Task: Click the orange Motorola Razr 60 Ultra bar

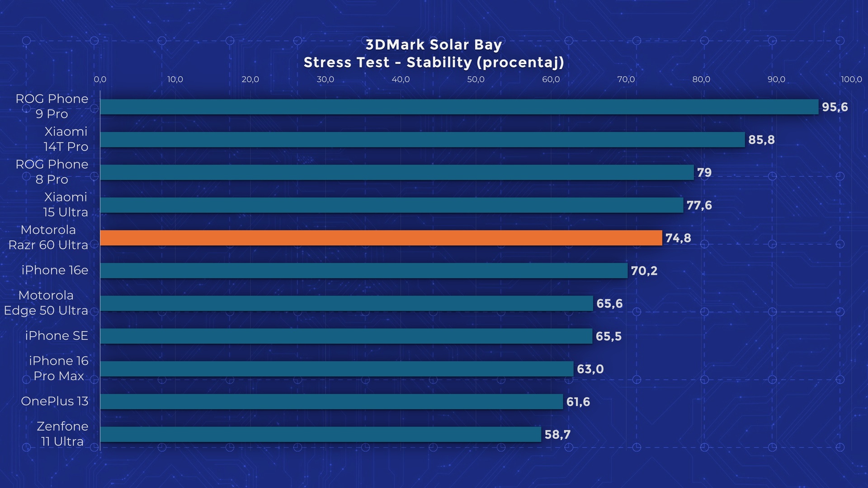Action: pos(381,238)
